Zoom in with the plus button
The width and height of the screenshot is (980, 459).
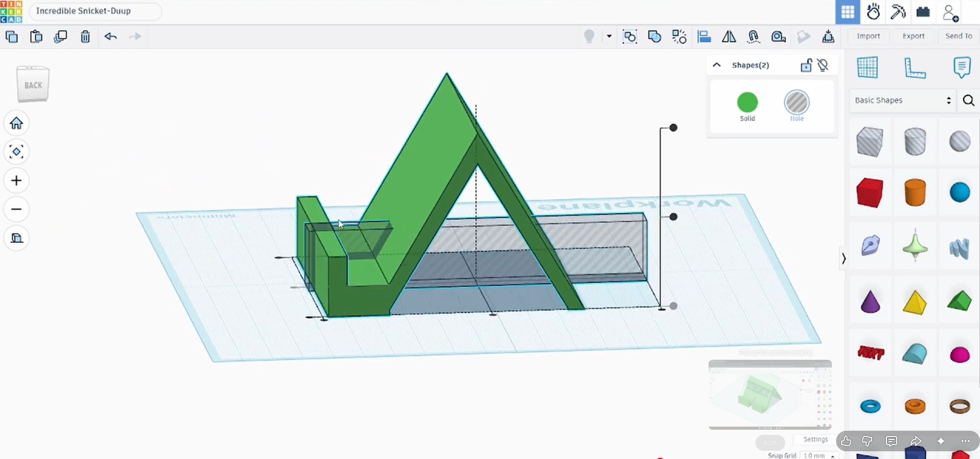coord(16,180)
